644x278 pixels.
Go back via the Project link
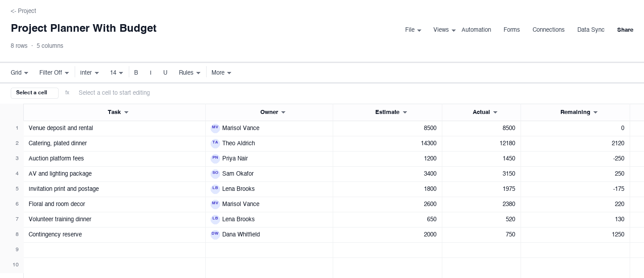23,11
